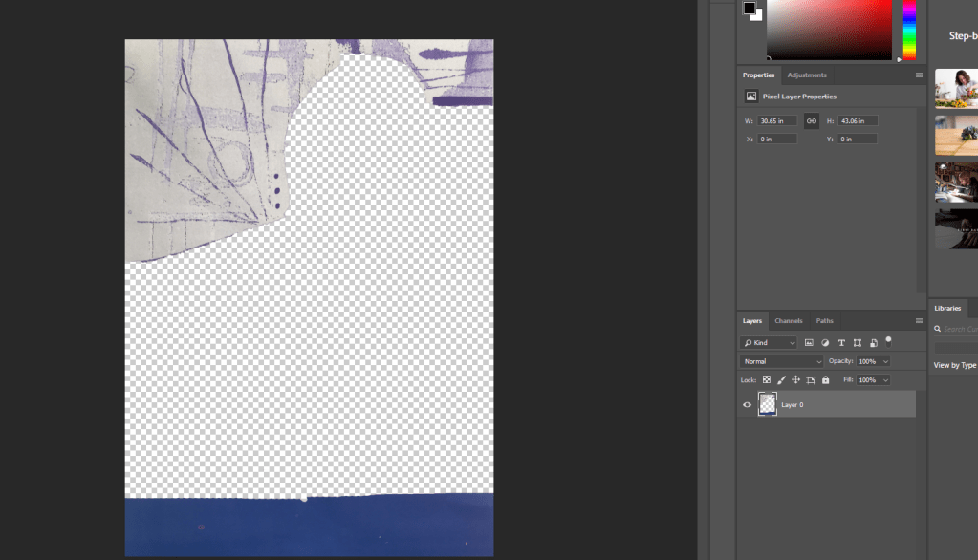This screenshot has width=978, height=560.
Task: Open the Layers panel options menu
Action: [x=920, y=320]
